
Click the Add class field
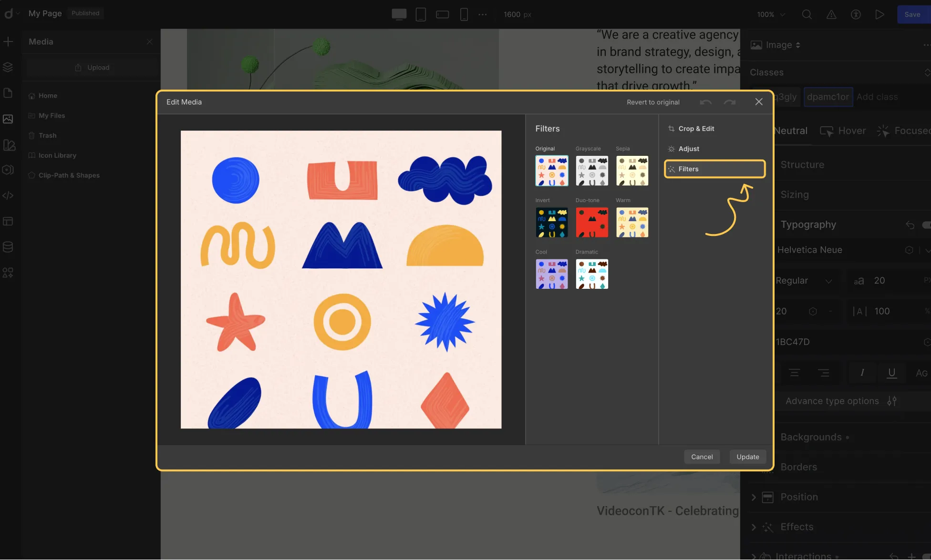coord(877,97)
